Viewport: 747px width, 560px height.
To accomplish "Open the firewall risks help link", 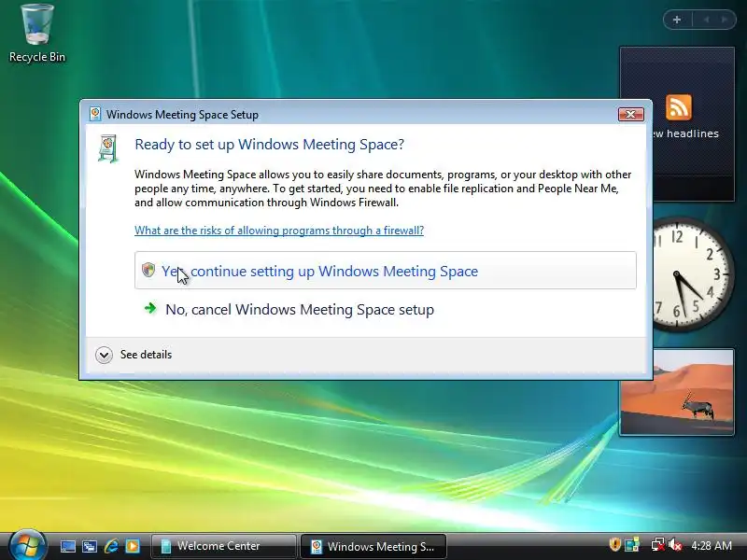I will pos(278,231).
